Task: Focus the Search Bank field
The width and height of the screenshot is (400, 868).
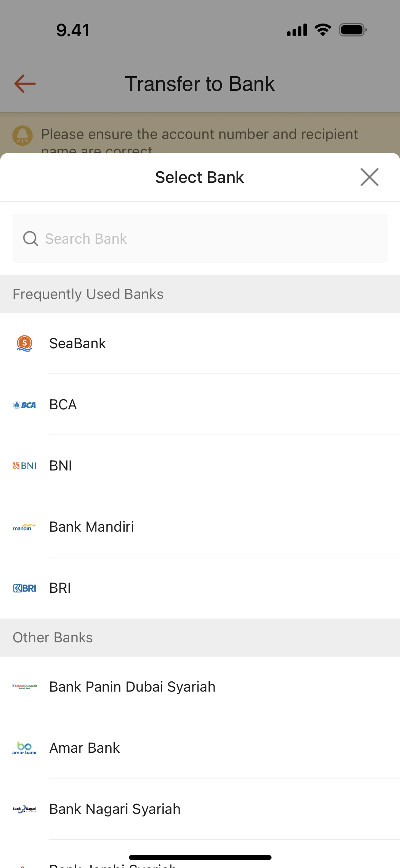Action: tap(215, 239)
